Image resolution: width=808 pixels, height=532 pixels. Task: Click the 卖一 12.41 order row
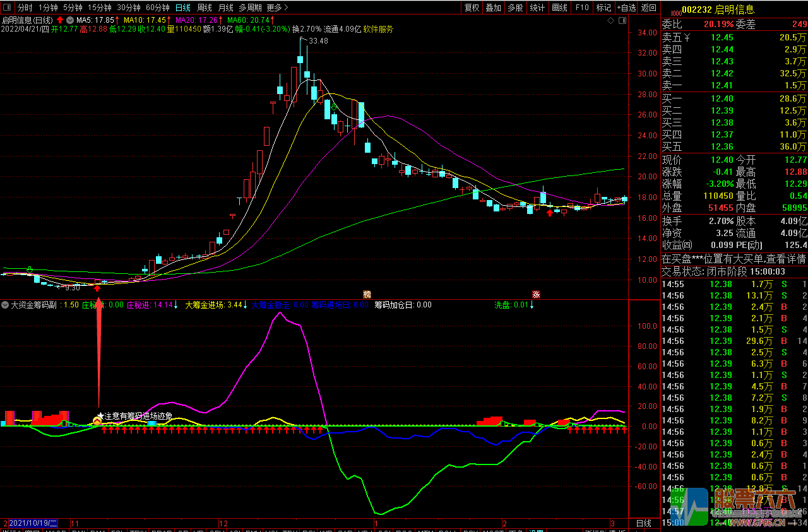[734, 85]
